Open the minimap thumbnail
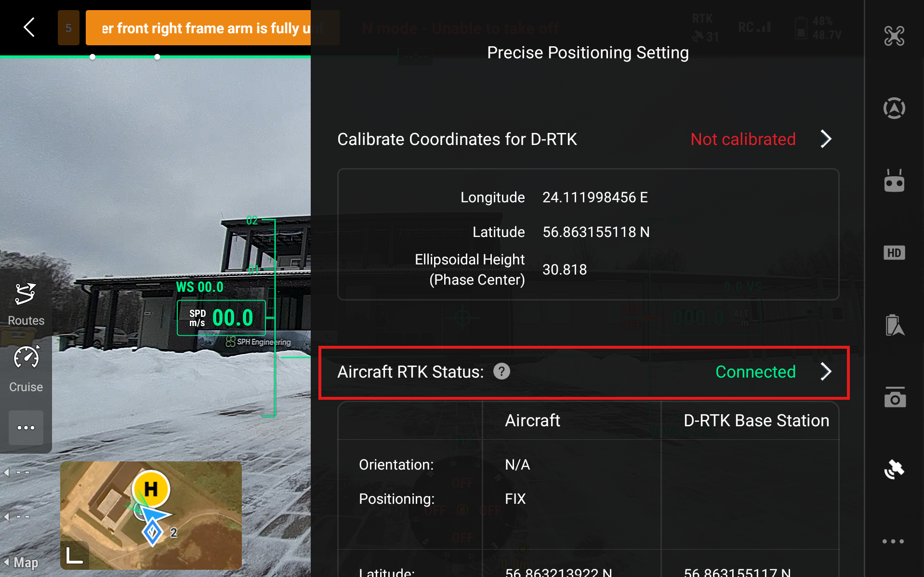Image resolution: width=924 pixels, height=577 pixels. click(x=151, y=516)
